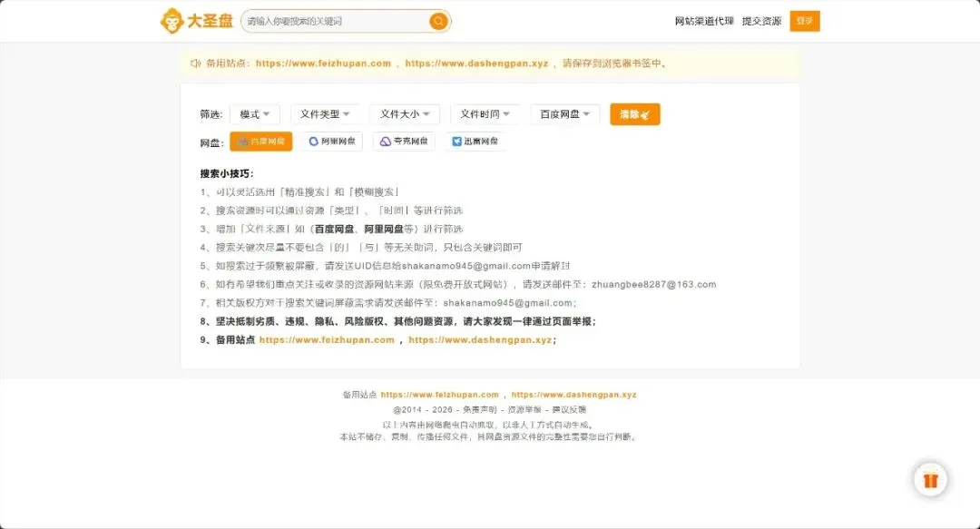Expand the 百度网盘 filter dropdown

coord(564,113)
